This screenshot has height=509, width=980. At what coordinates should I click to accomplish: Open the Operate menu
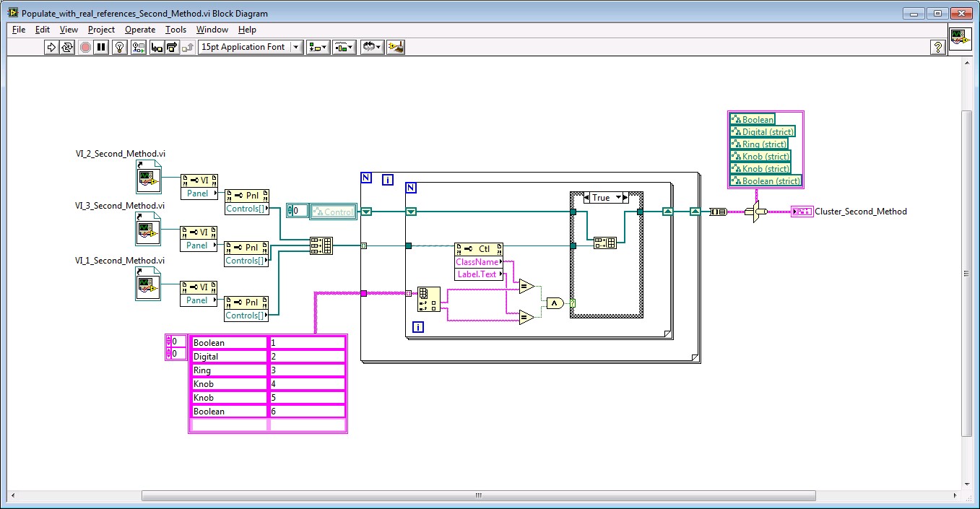pyautogui.click(x=139, y=30)
